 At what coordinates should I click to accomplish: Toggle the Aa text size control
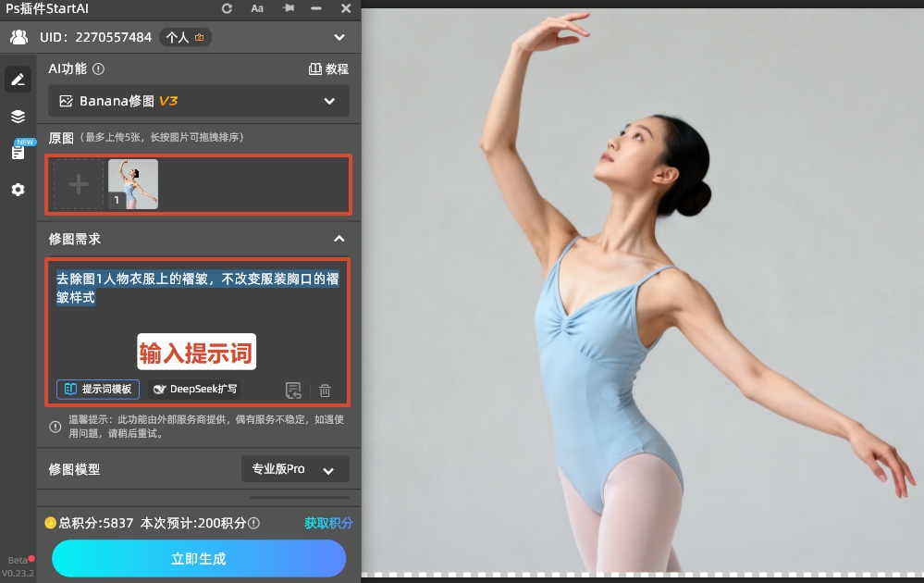point(257,8)
